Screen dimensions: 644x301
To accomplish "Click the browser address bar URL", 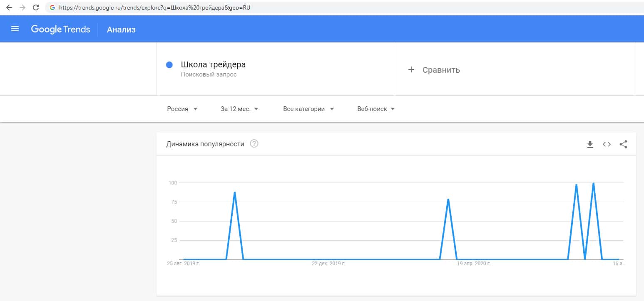I will pos(155,7).
